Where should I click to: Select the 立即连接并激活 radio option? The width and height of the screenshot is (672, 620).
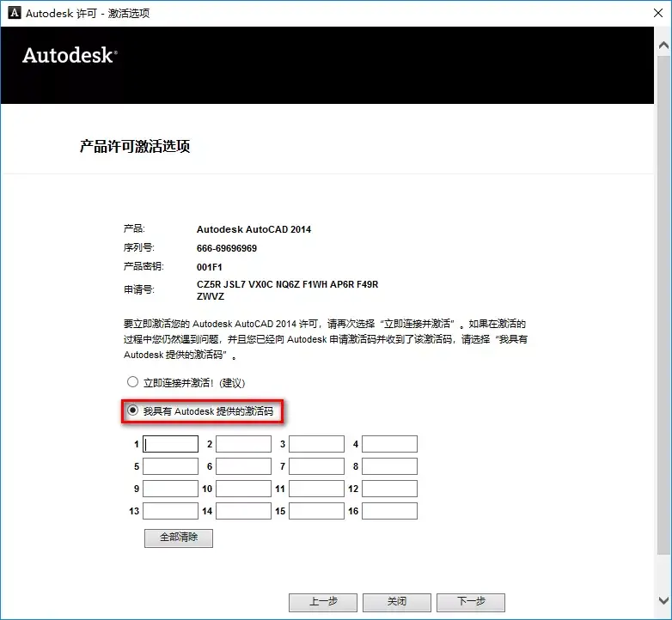133,381
